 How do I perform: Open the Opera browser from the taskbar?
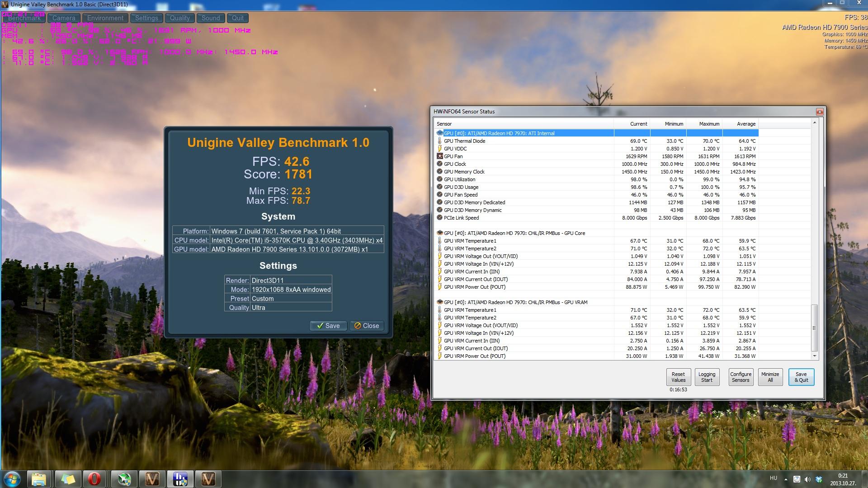pos(94,479)
